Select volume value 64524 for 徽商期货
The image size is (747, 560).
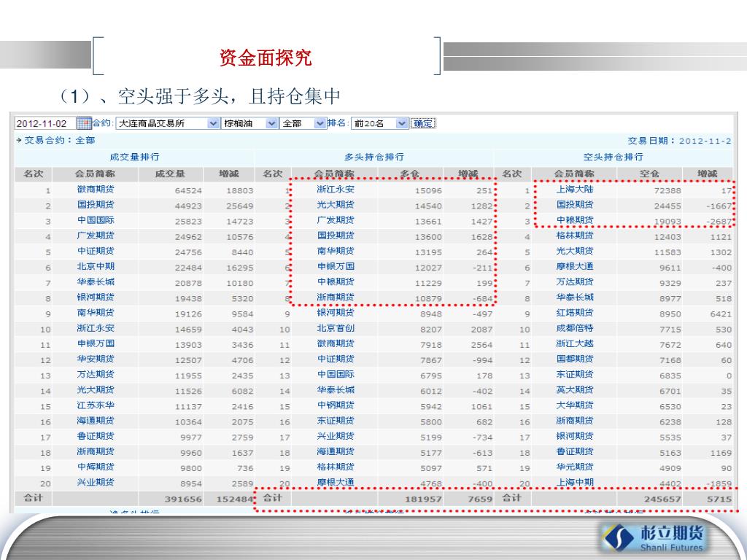pos(188,191)
